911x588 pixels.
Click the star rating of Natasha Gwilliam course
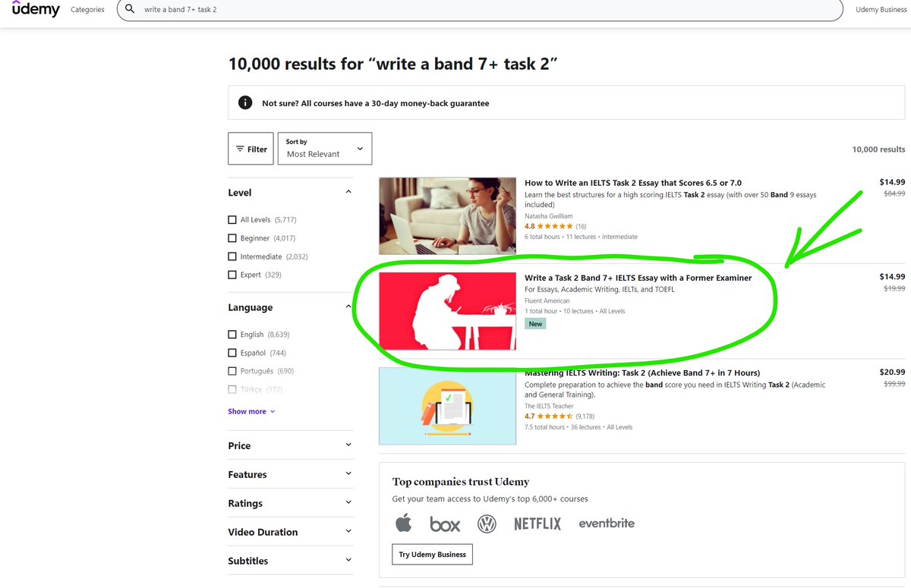click(555, 226)
